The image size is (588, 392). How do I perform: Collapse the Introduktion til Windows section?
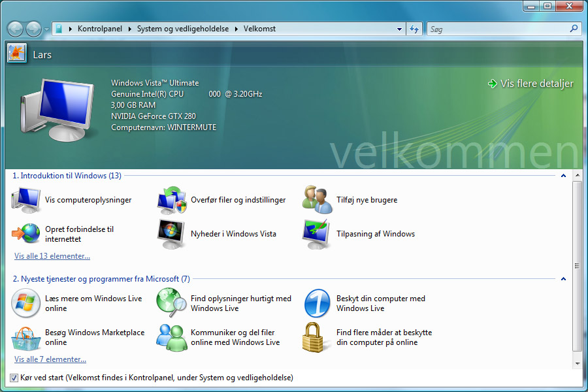click(563, 176)
